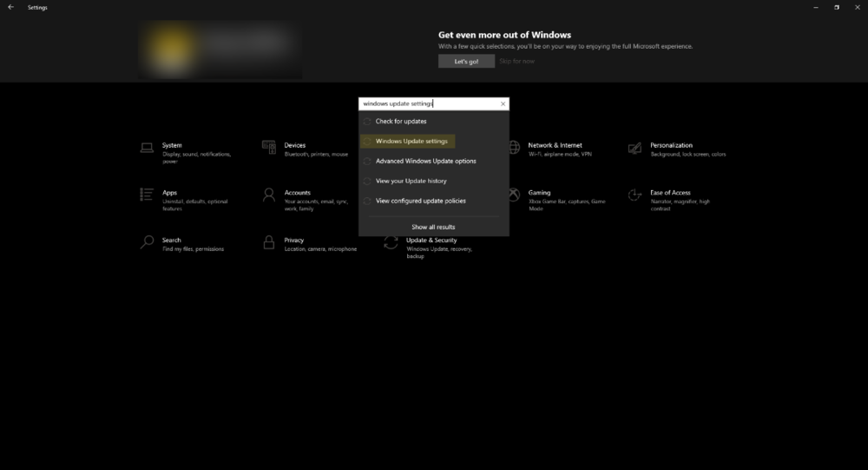Screen dimensions: 868x470
Task: Open the Ease of Access icon
Action: 635,195
